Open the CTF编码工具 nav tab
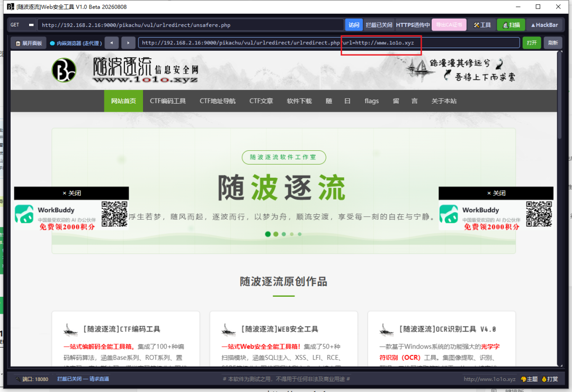 click(x=168, y=101)
